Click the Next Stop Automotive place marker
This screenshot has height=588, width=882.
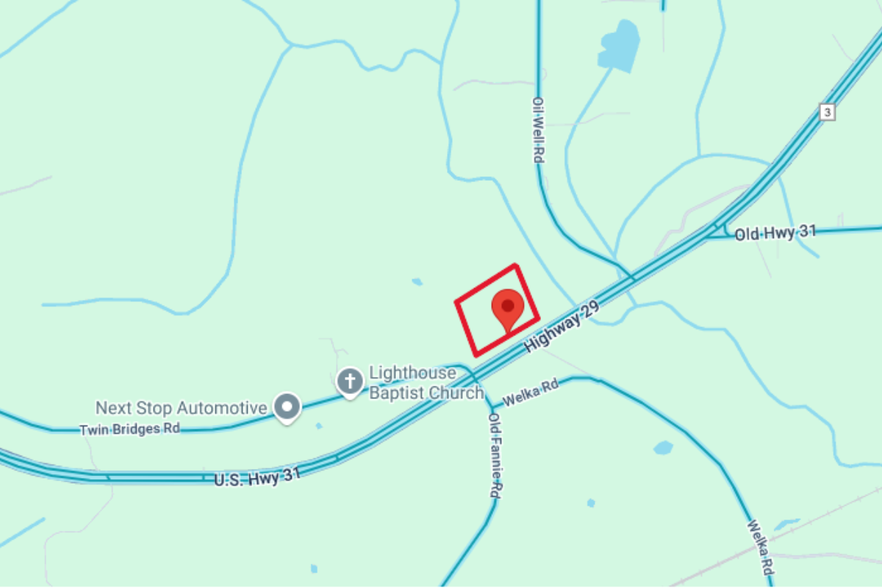[287, 406]
